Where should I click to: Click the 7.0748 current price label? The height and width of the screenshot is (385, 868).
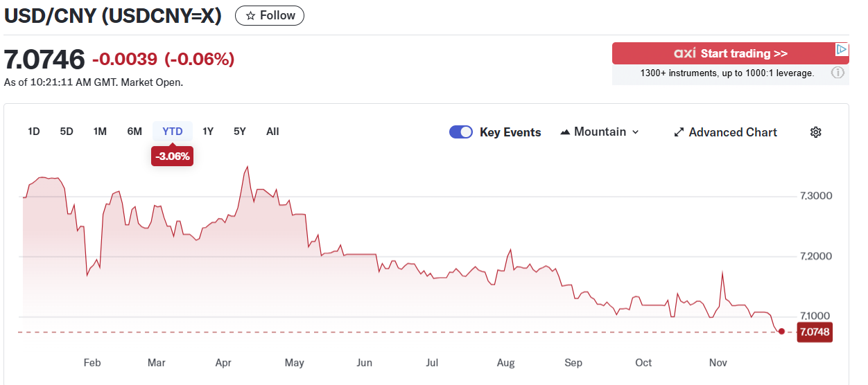click(815, 332)
